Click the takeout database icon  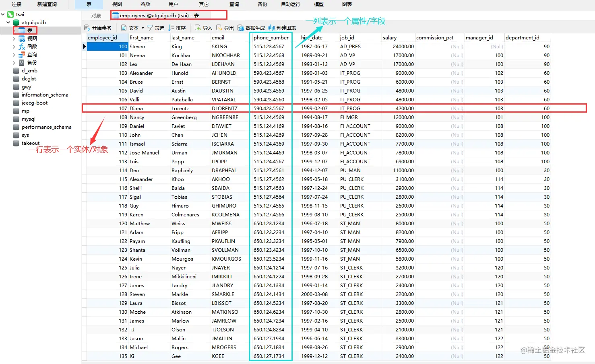tap(16, 143)
